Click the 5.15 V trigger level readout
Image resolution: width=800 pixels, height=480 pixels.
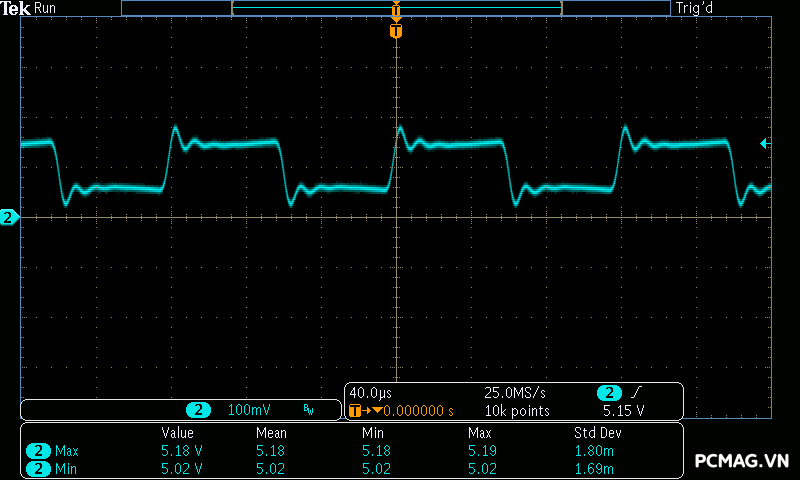tap(623, 411)
